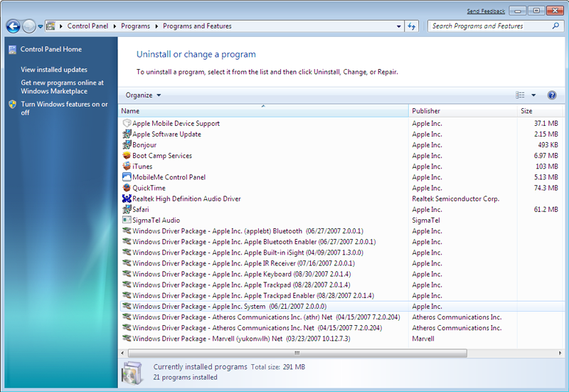Click the Refresh button next to address bar
Viewport: 569px width, 392px height.
(412, 26)
